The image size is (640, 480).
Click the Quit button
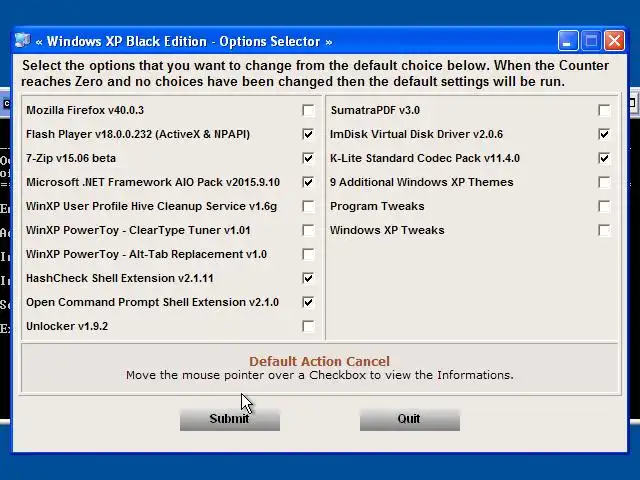(410, 419)
